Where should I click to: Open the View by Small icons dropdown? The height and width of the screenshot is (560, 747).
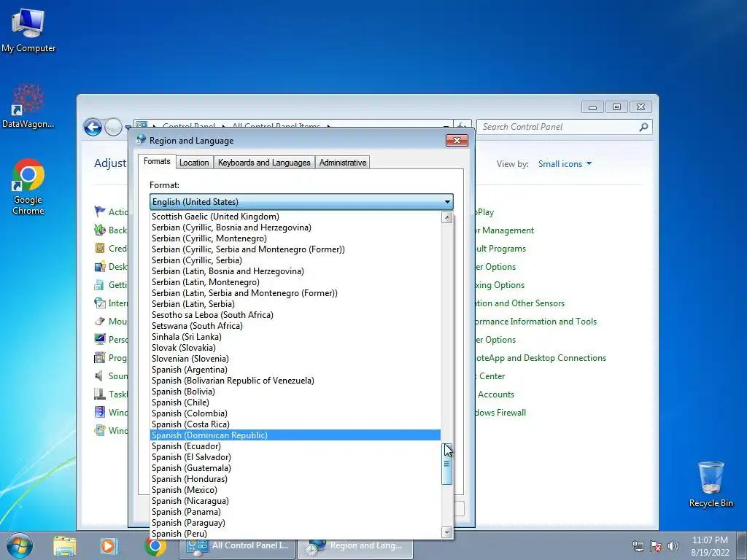565,164
